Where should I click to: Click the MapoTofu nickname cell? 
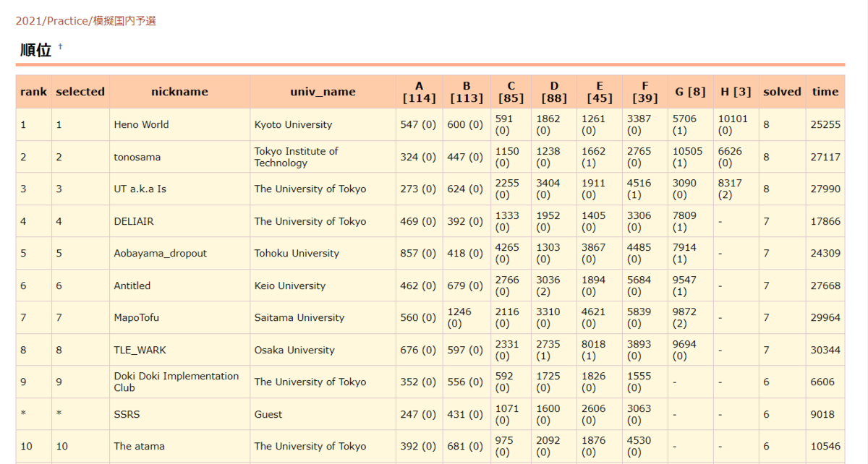pos(179,317)
